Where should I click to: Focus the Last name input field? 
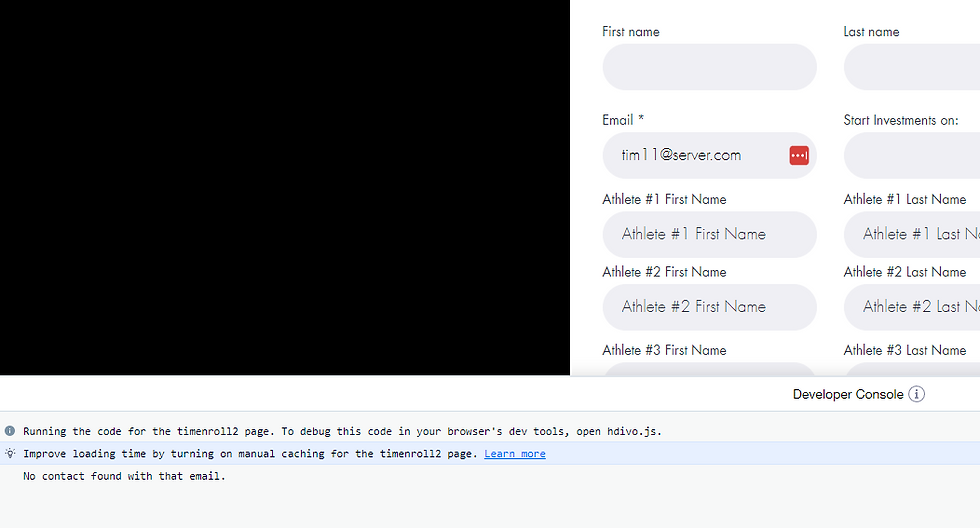pyautogui.click(x=912, y=67)
